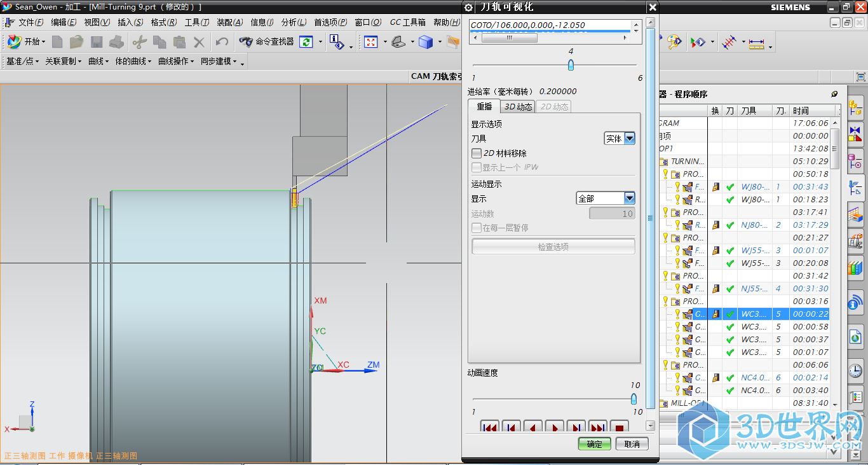This screenshot has width=868, height=465.
Task: Click the ruler measure distance icon
Action: click(756, 43)
